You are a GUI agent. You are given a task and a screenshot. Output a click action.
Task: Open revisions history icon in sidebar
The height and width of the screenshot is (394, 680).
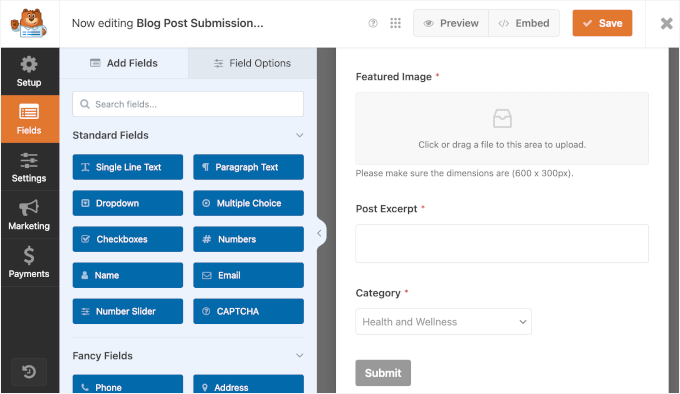coord(29,371)
